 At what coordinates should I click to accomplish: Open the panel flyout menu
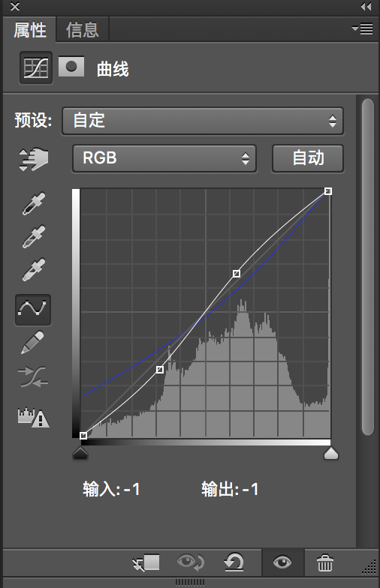pyautogui.click(x=362, y=28)
